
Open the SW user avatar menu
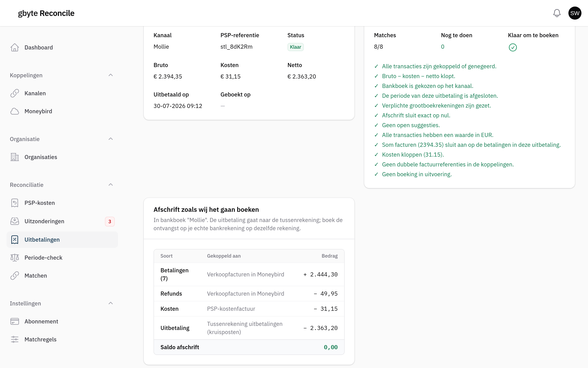click(575, 13)
